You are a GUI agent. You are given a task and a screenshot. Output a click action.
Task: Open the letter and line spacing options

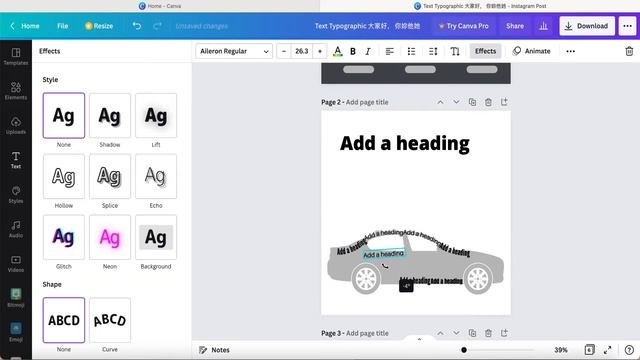(433, 51)
